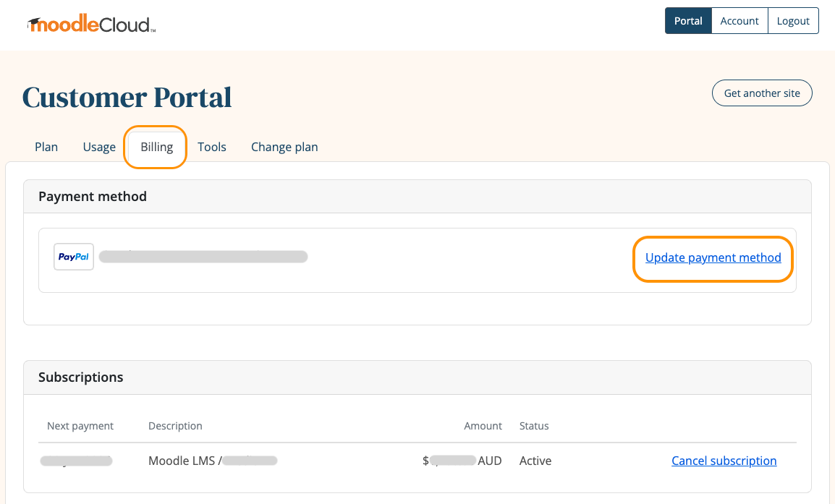Switch to the Plan tab
The width and height of the screenshot is (835, 504).
tap(46, 147)
